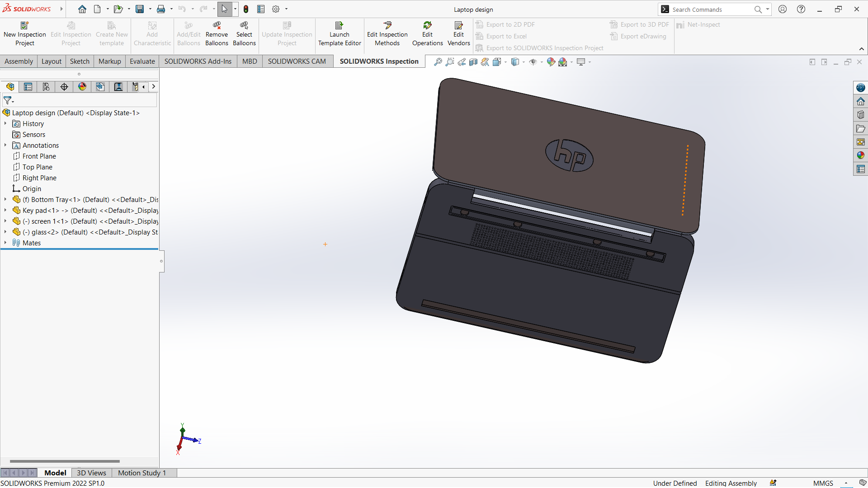Open the DimXpertManager crosshair tab
This screenshot has height=488, width=868.
point(64,87)
